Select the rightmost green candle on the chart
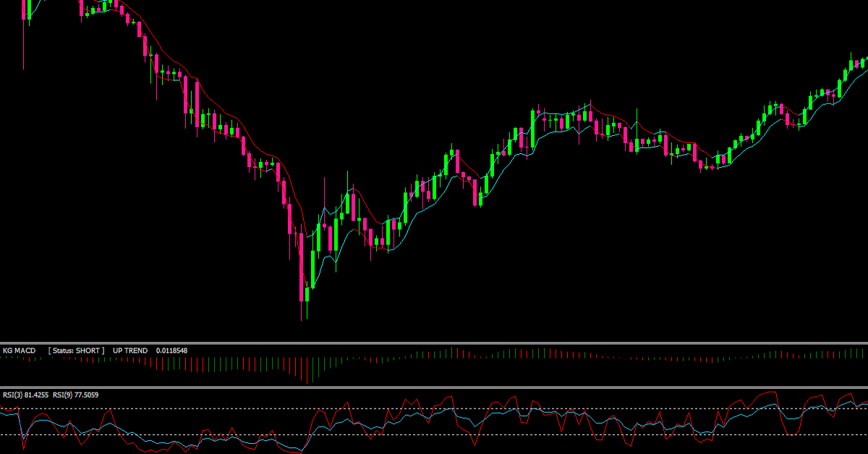Screen dimensions: 868x454 click(x=862, y=63)
